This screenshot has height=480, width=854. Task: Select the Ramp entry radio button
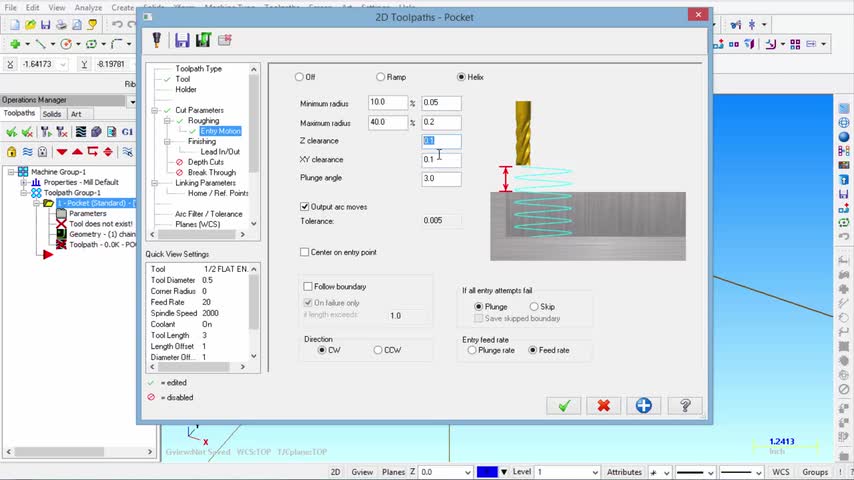(x=380, y=77)
